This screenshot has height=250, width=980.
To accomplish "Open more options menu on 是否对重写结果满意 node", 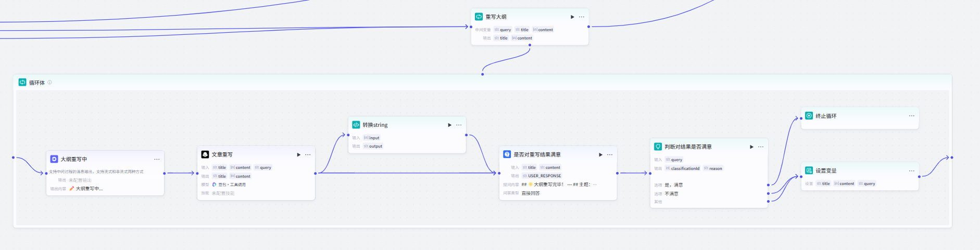I will coord(610,154).
